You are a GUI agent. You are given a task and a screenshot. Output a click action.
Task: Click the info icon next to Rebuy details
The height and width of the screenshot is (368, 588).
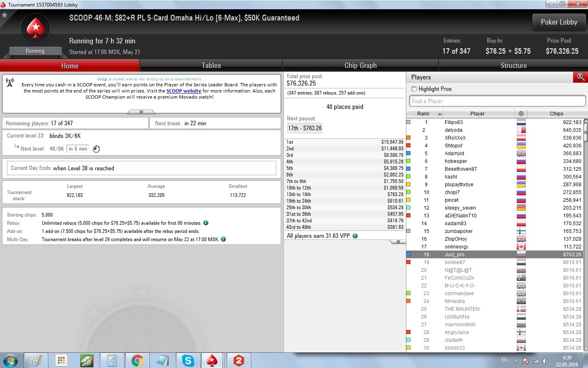coord(206,223)
